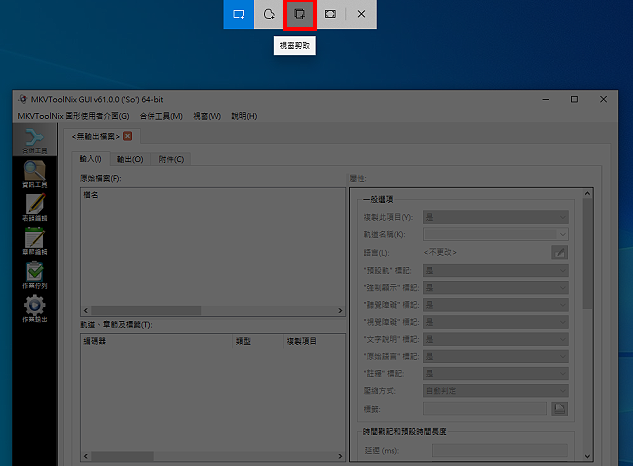Switch to 輸出(O) tab
Viewport: 633px width, 466px height.
(x=130, y=160)
